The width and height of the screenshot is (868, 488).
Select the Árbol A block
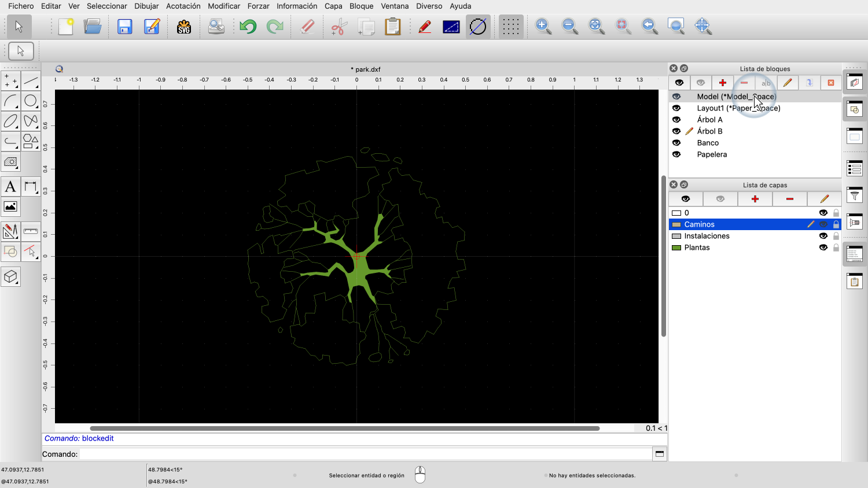tap(709, 120)
